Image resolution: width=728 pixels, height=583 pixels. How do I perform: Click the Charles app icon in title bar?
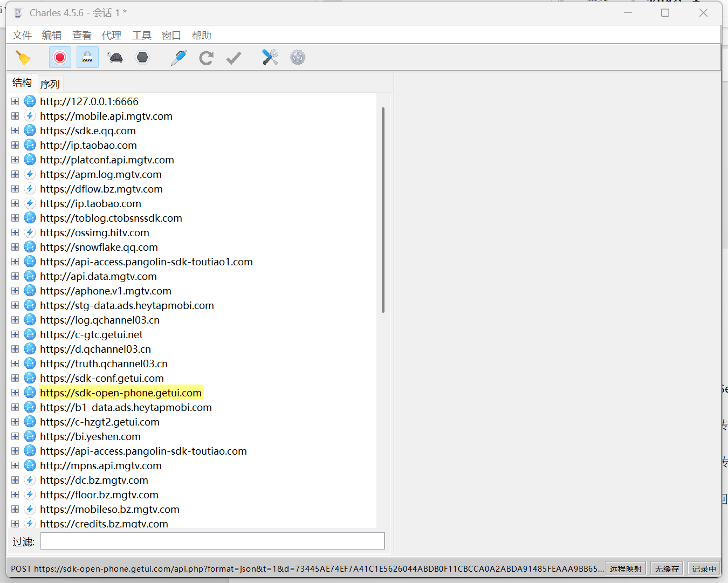pos(18,12)
